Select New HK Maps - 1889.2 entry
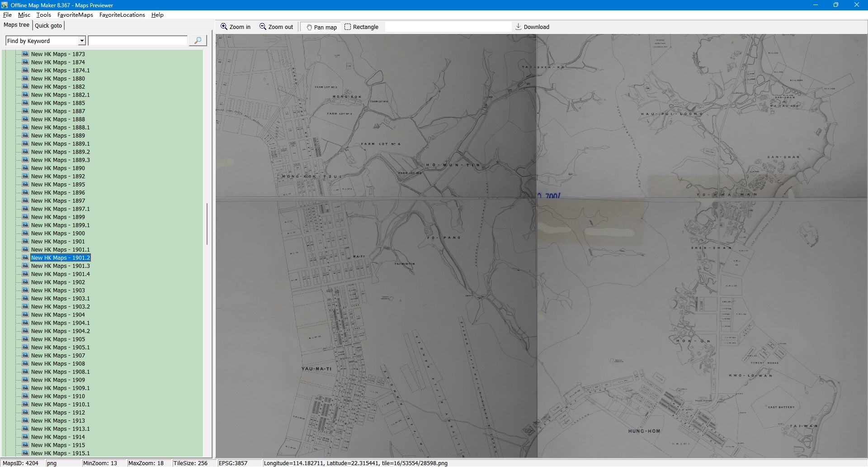 tap(60, 152)
